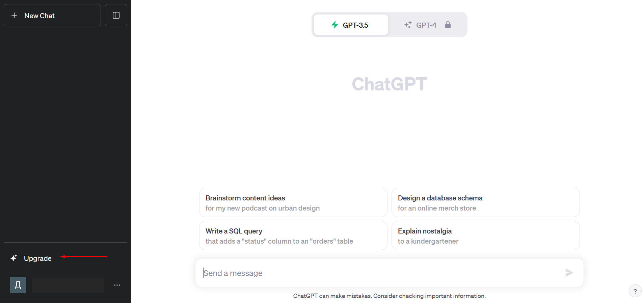
Task: Choose the Explain nostalgia suggestion
Action: 486,236
